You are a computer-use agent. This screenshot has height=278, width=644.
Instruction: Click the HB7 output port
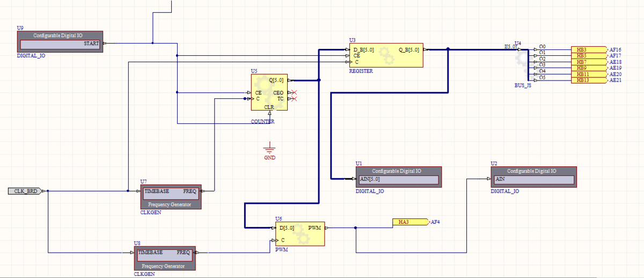point(588,62)
